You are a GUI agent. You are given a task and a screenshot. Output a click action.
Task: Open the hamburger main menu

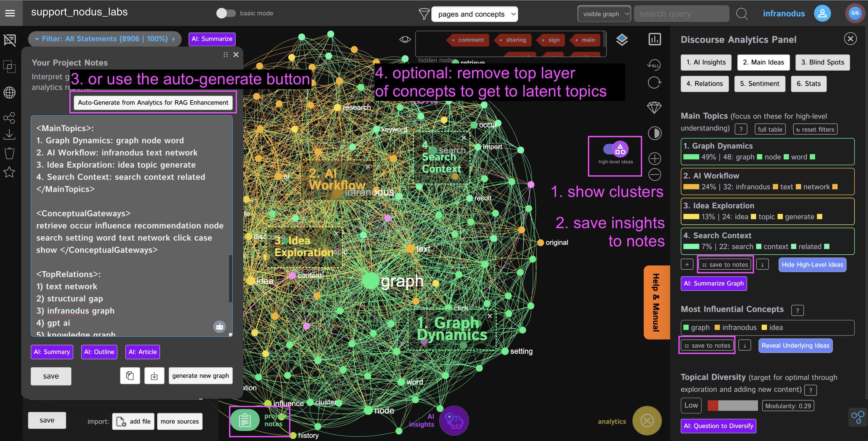10,13
